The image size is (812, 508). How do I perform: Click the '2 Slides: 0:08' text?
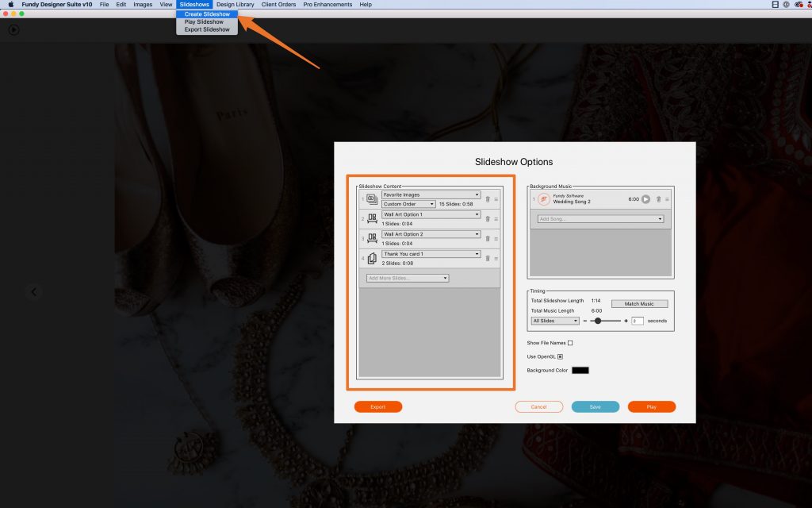[x=398, y=264]
